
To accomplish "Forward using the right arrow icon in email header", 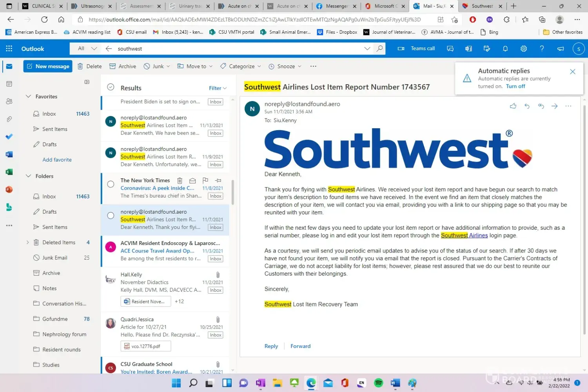I will click(554, 106).
